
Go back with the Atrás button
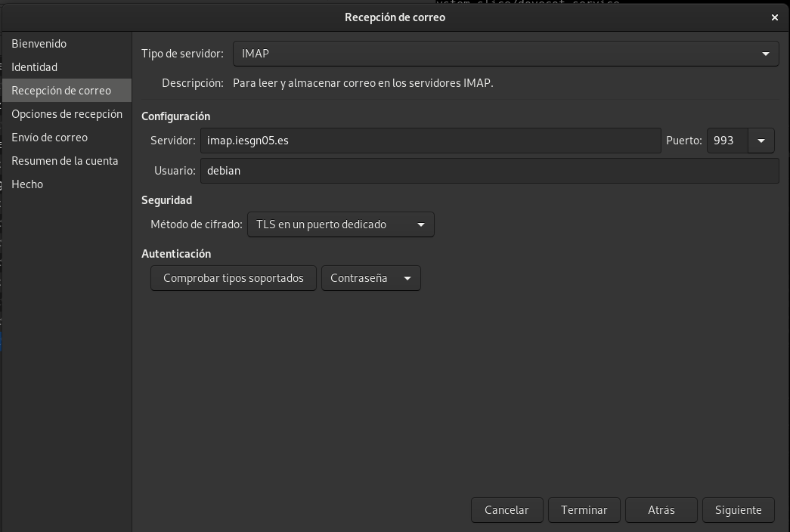click(661, 510)
